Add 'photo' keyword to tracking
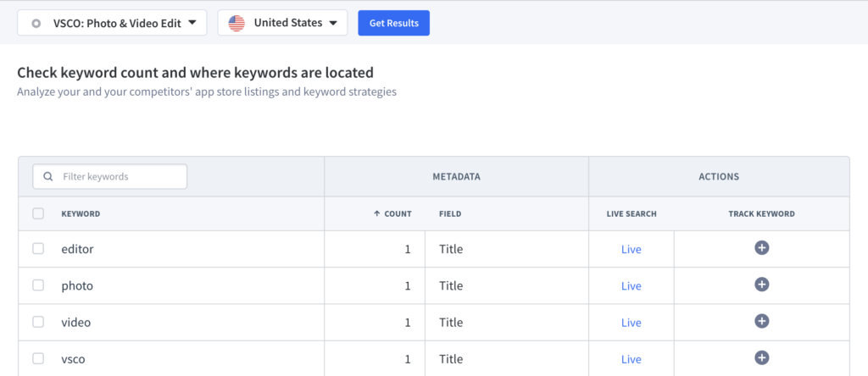The width and height of the screenshot is (868, 376). pyautogui.click(x=762, y=285)
